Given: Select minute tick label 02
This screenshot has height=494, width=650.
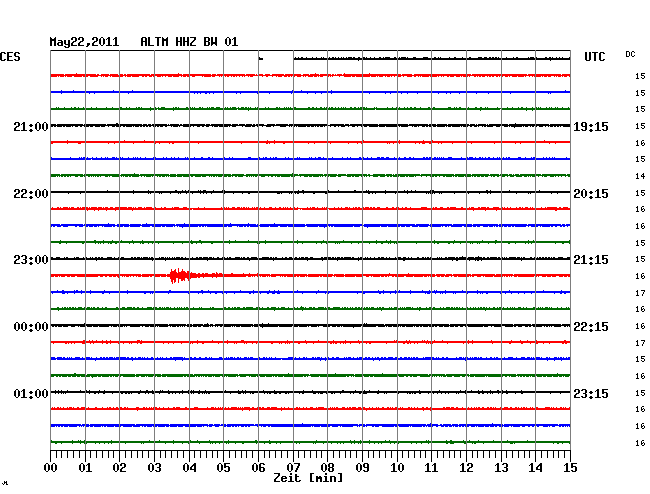Looking at the screenshot, I should [x=119, y=468].
